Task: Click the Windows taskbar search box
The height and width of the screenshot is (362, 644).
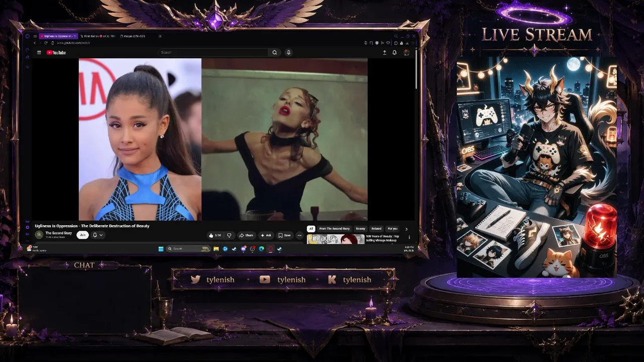Action: [188, 249]
